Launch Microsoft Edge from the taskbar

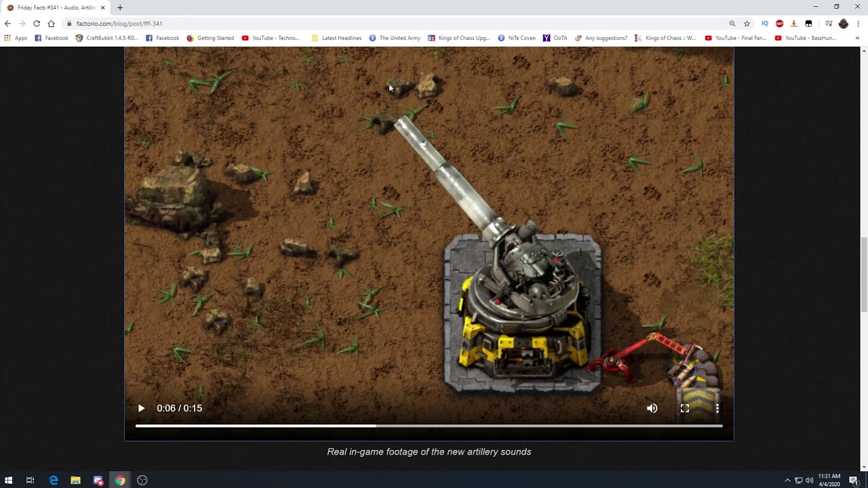[x=54, y=480]
